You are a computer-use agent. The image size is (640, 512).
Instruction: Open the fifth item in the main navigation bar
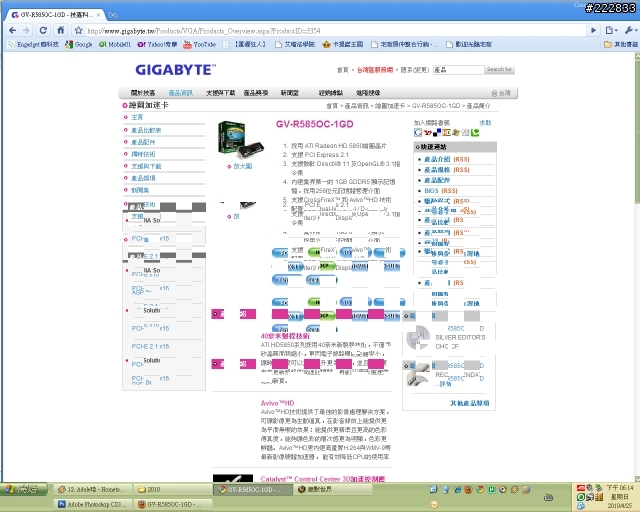click(289, 93)
